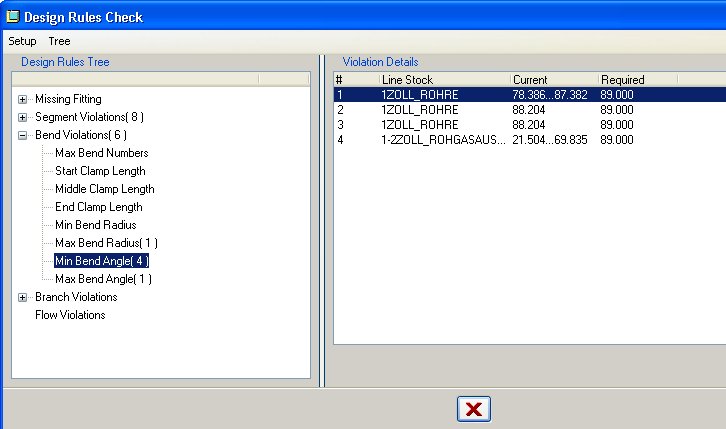Select row 4 1-2ZOLL_ROHGASAUS...
This screenshot has height=429, width=726.
pyautogui.click(x=530, y=140)
